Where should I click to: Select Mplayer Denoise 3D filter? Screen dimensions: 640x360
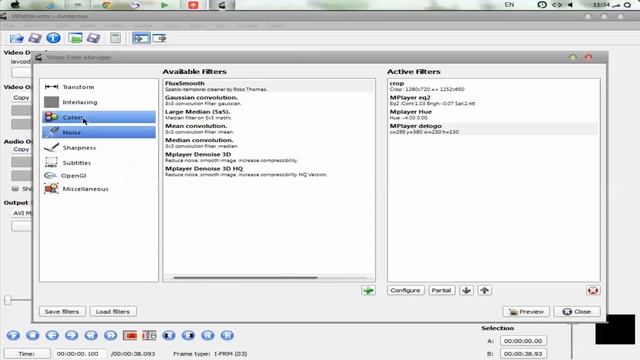click(269, 157)
